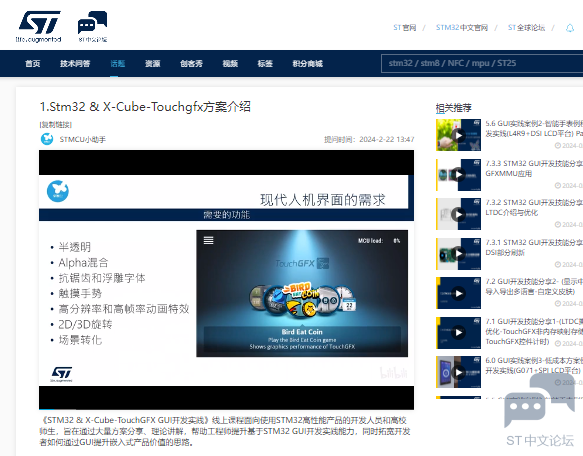
Task: Open the 7.3.3 STM32 GUI开发技能分享 title
Action: point(534,168)
